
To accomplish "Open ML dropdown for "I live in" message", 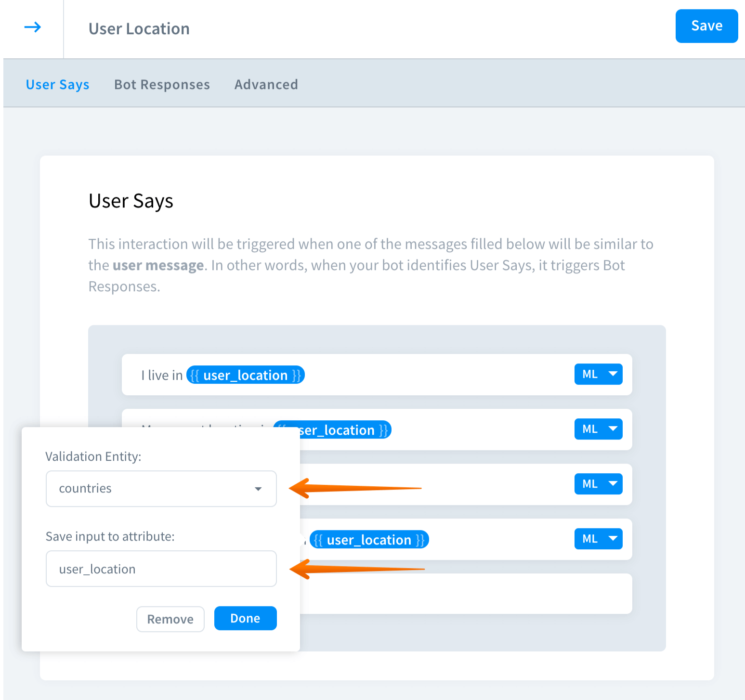I will (598, 375).
